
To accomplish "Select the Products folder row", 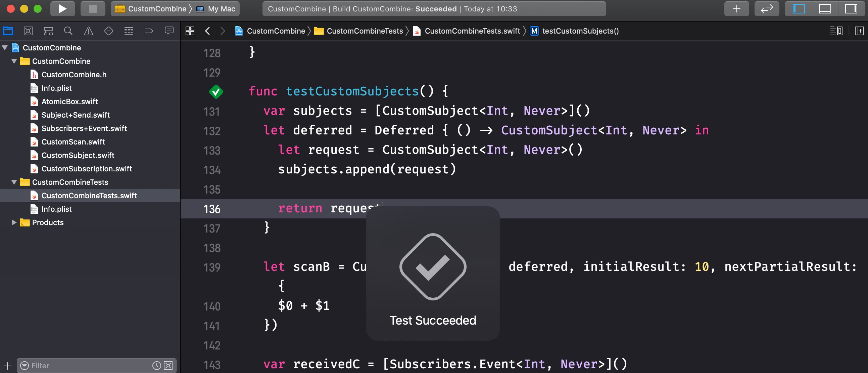I will 90,222.
